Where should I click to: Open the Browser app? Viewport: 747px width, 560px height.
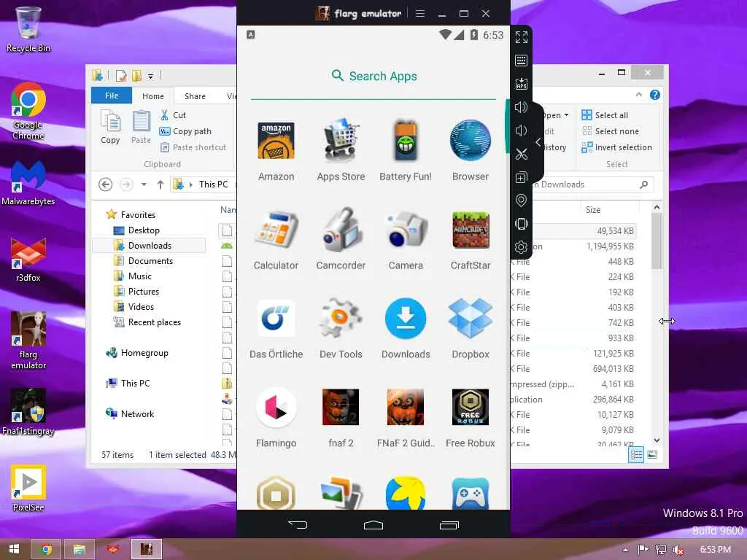tap(471, 151)
